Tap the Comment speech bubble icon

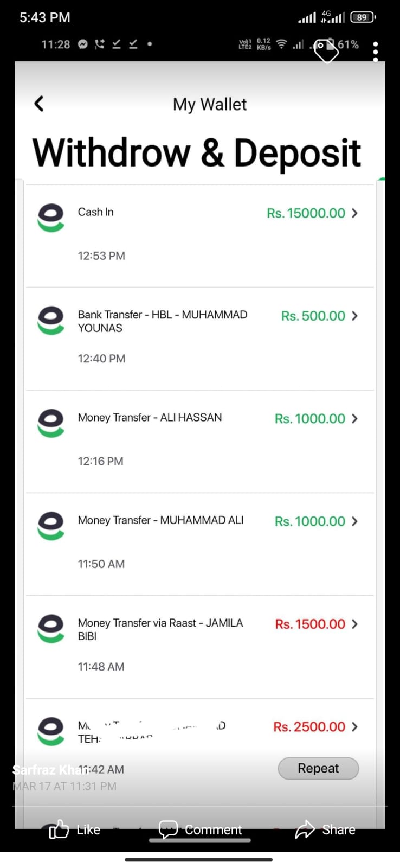pyautogui.click(x=168, y=829)
